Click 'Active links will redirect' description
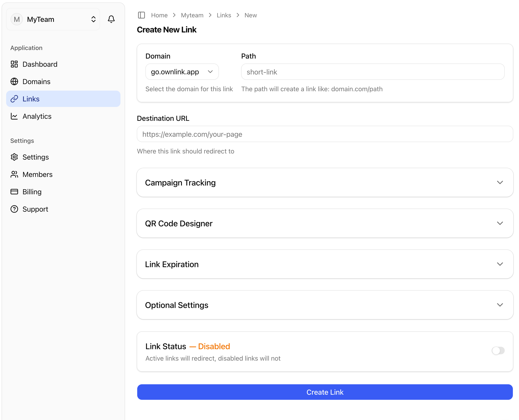 [213, 358]
